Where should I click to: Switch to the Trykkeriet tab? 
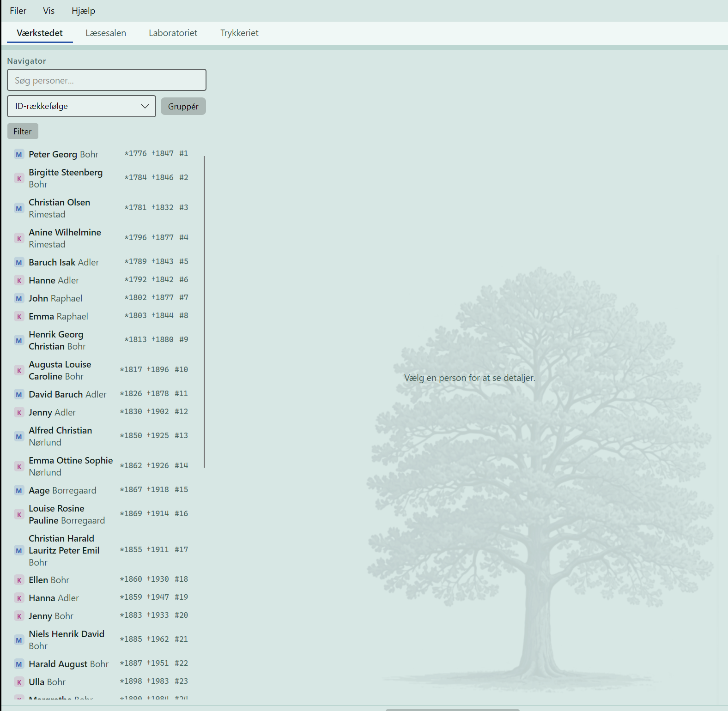(x=239, y=33)
